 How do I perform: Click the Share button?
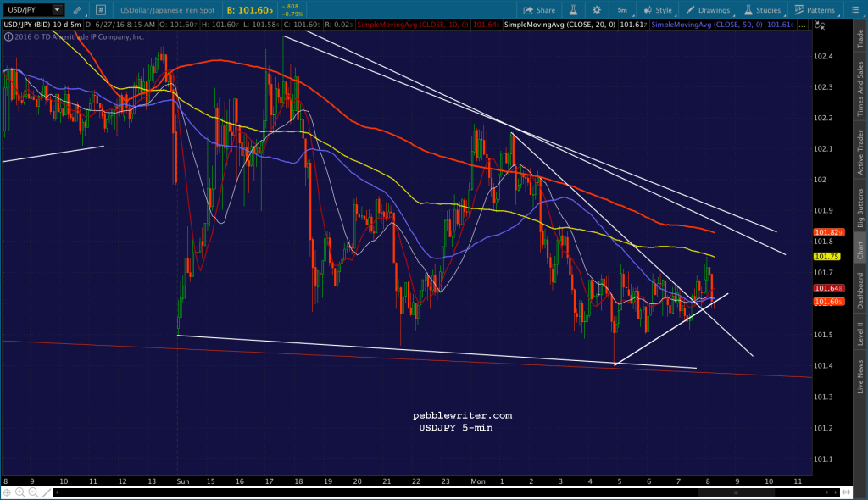point(539,10)
